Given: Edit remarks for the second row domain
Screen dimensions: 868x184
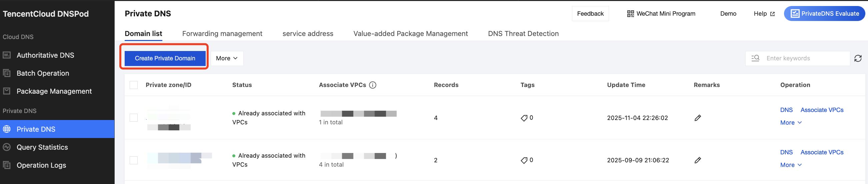Looking at the screenshot, I should coord(697,160).
